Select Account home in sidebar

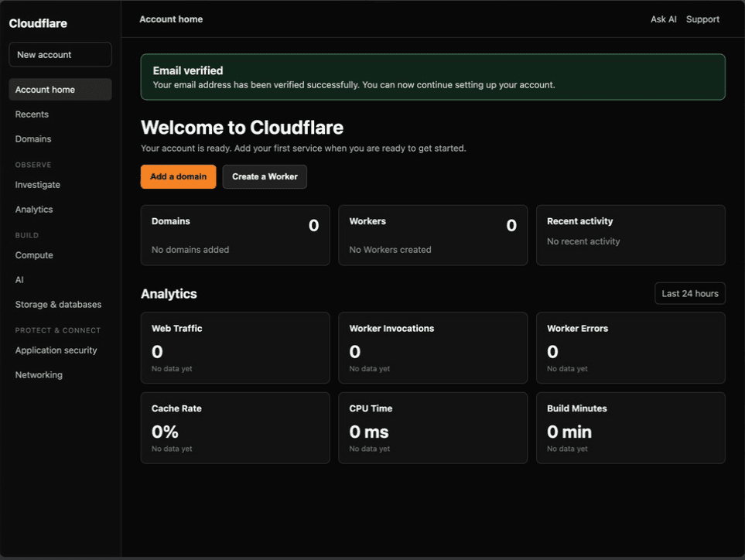pos(60,89)
